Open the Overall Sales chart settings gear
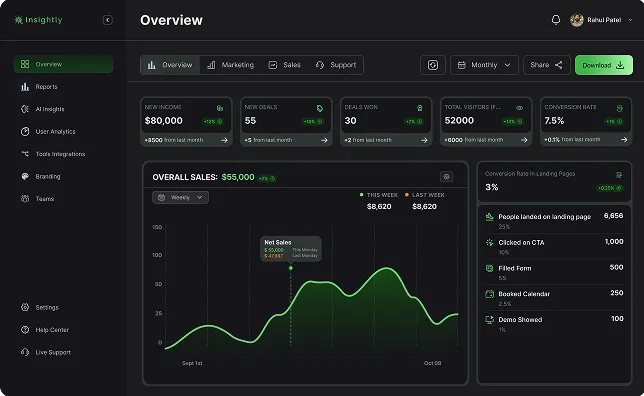The height and width of the screenshot is (396, 644). [x=446, y=177]
